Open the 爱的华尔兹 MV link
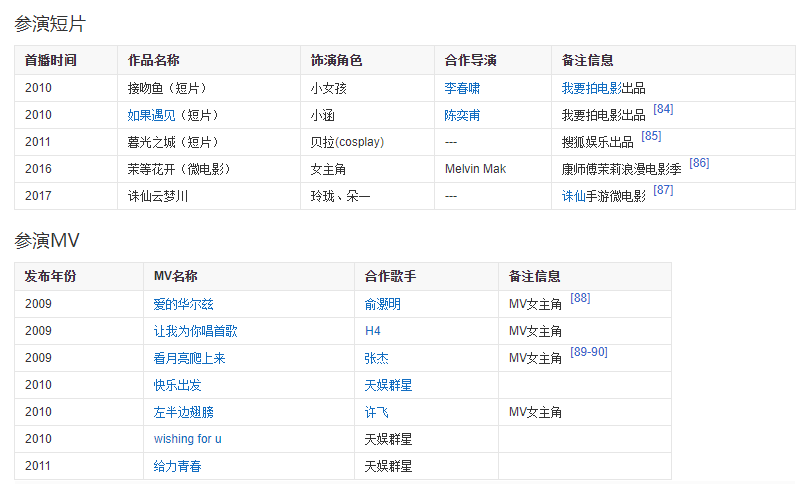This screenshot has height=484, width=809. pyautogui.click(x=183, y=304)
